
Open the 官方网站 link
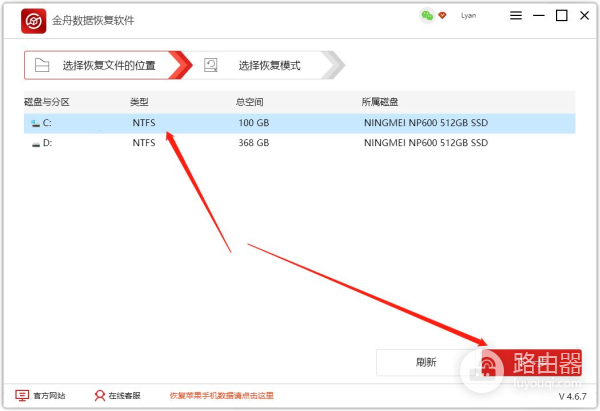coord(49,395)
